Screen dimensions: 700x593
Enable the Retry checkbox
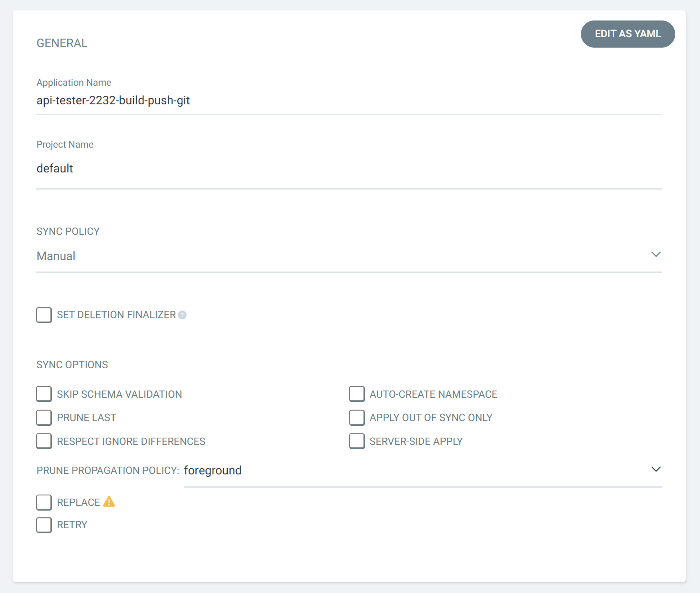click(x=44, y=525)
